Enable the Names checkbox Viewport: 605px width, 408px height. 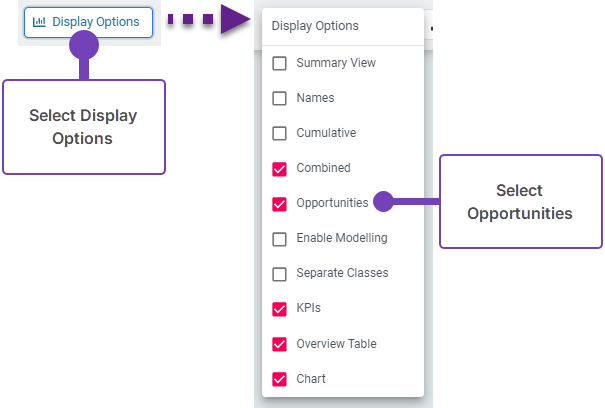pos(280,99)
